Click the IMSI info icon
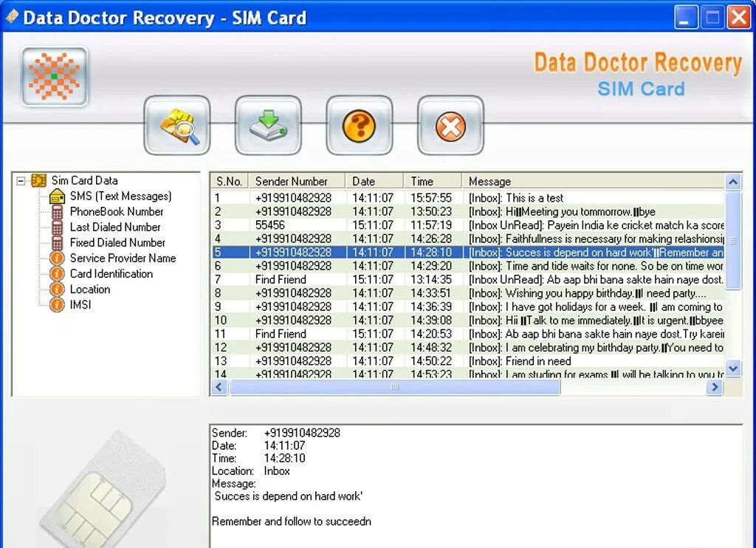The width and height of the screenshot is (756, 548). 57,304
